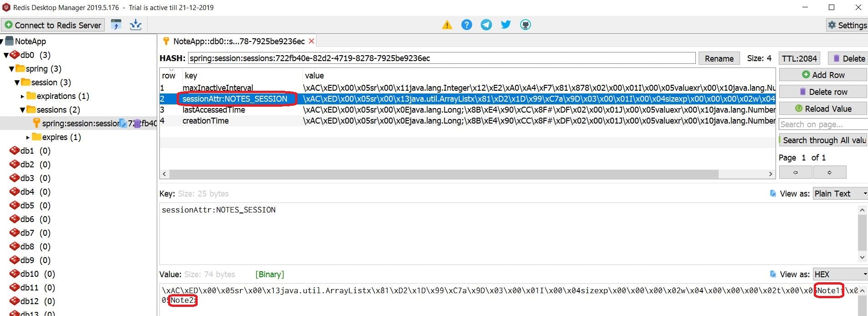Image resolution: width=868 pixels, height=316 pixels.
Task: Click Search through All values button
Action: [823, 140]
